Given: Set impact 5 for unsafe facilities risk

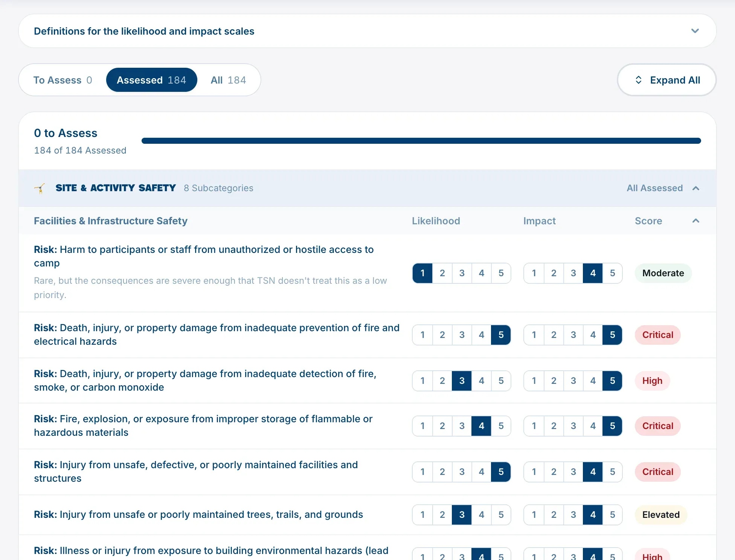Looking at the screenshot, I should tap(612, 472).
